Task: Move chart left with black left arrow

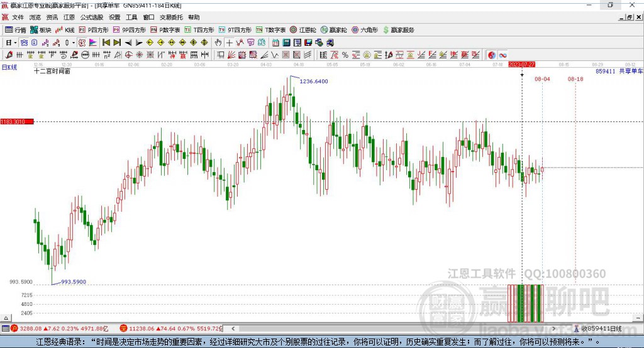Action: tap(128, 43)
